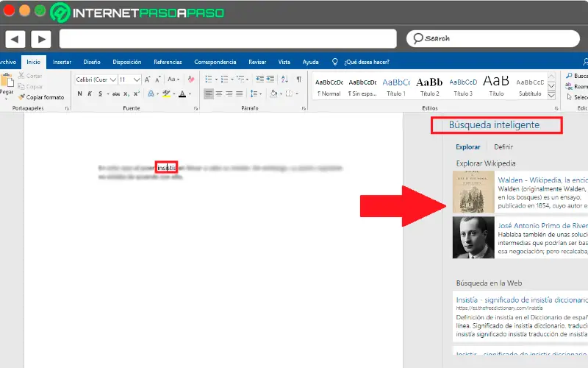Center align text

[219, 94]
